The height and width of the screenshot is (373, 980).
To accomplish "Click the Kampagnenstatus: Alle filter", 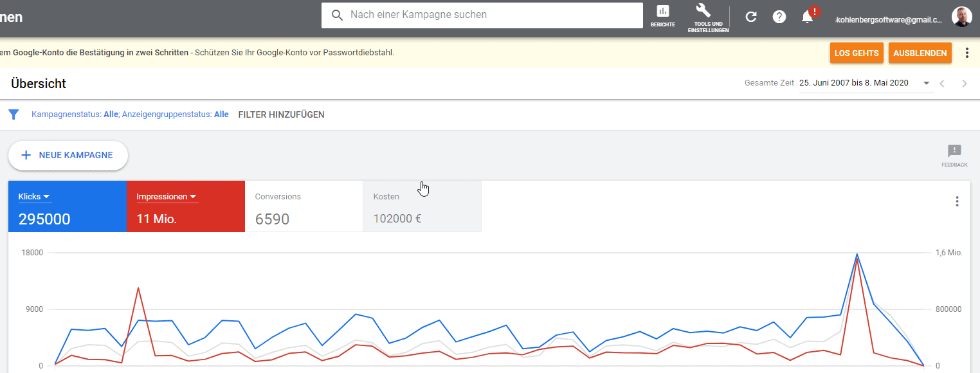I will coord(75,114).
